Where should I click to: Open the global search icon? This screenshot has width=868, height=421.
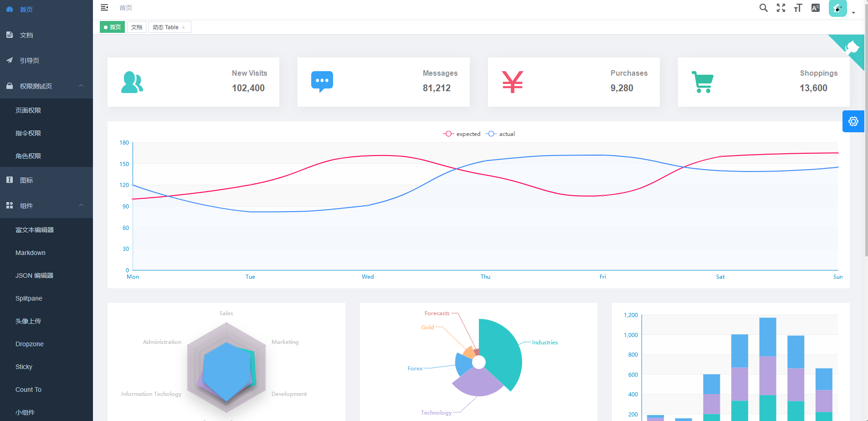(x=763, y=8)
